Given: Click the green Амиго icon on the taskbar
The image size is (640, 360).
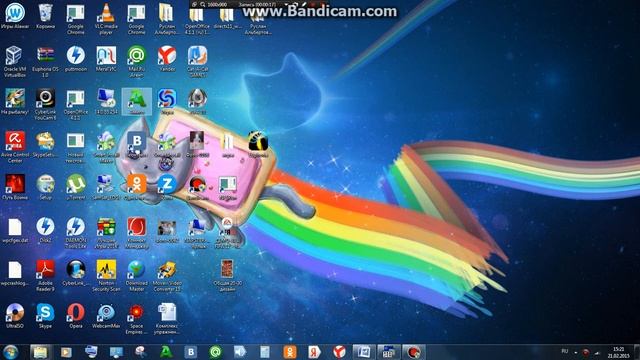Looking at the screenshot, I should (x=166, y=352).
